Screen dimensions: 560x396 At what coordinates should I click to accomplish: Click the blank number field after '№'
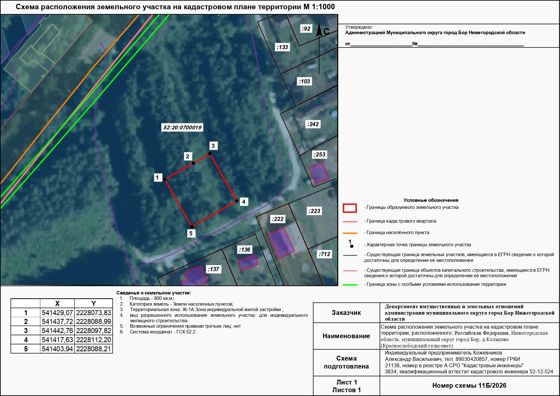point(471,44)
